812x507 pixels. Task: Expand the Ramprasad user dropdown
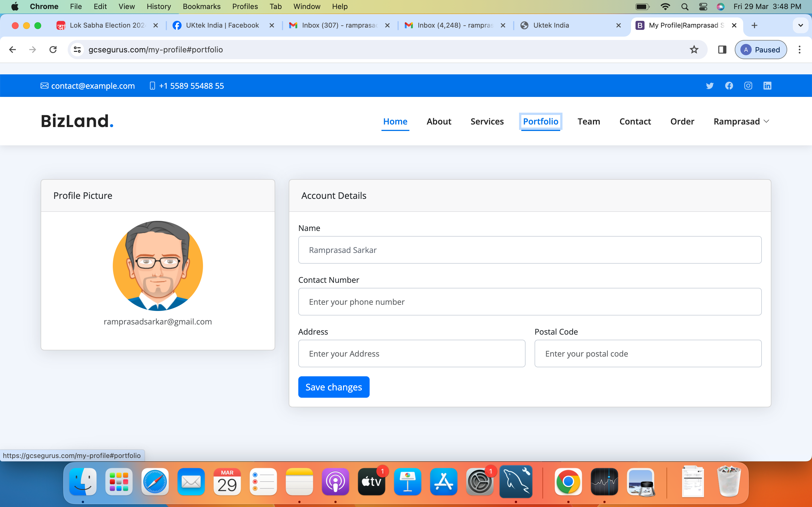741,121
